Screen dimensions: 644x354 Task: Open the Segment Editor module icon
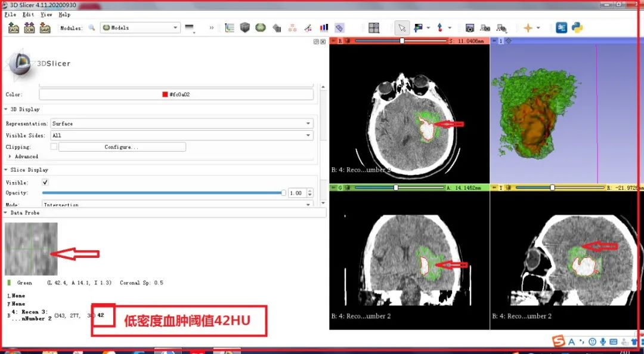pyautogui.click(x=308, y=28)
